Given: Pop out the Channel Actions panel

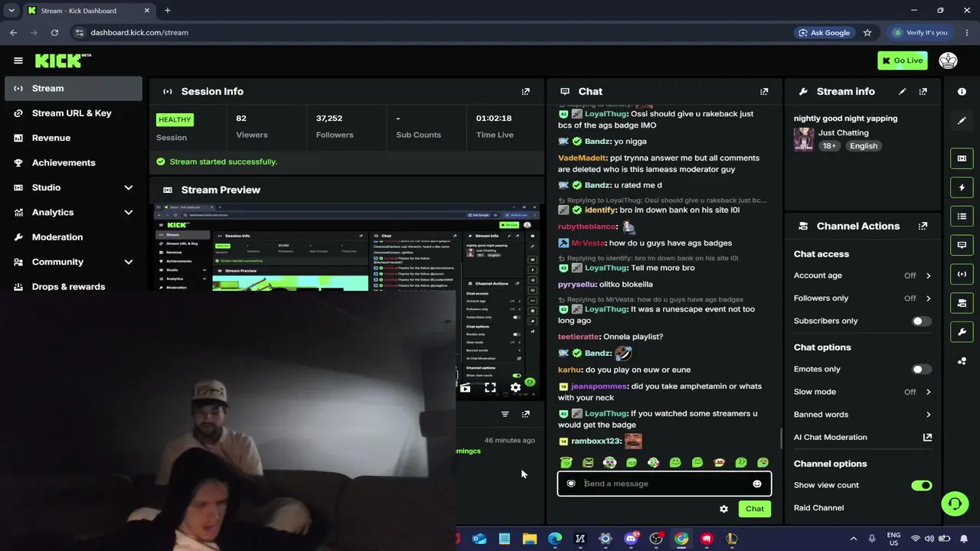Looking at the screenshot, I should click(923, 226).
